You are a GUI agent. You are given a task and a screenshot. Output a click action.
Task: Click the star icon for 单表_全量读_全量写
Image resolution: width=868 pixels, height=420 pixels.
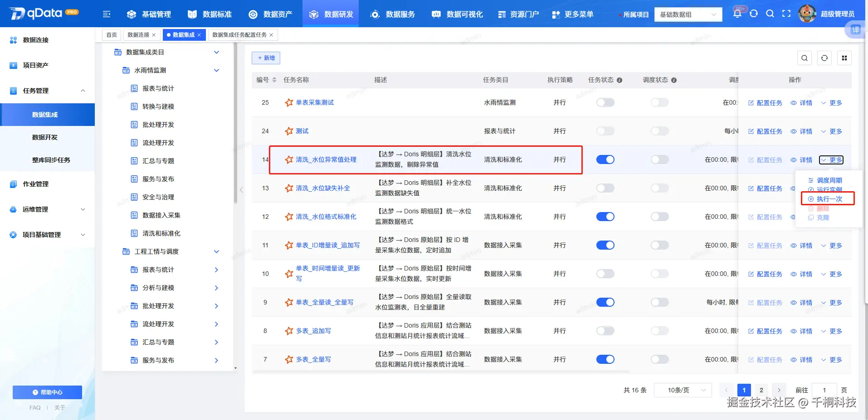point(289,302)
